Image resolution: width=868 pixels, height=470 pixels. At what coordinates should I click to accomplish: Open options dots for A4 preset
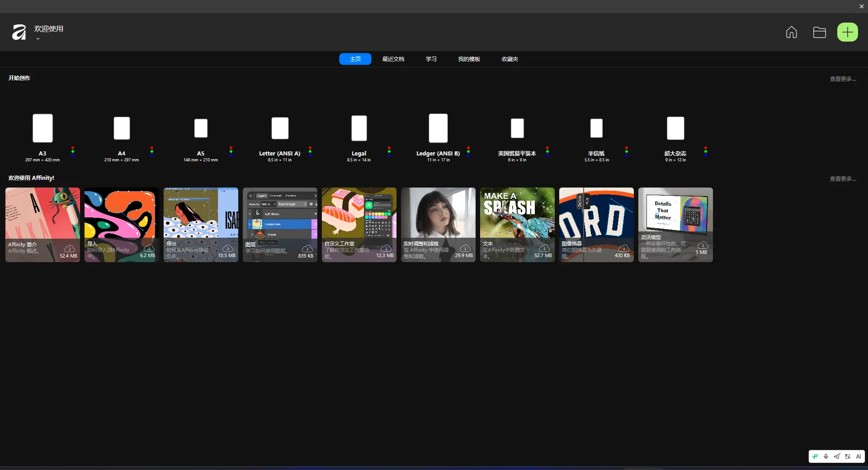point(152,151)
